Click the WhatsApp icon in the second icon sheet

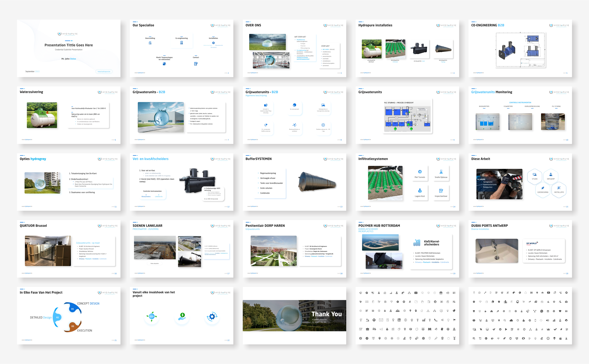click(479, 292)
